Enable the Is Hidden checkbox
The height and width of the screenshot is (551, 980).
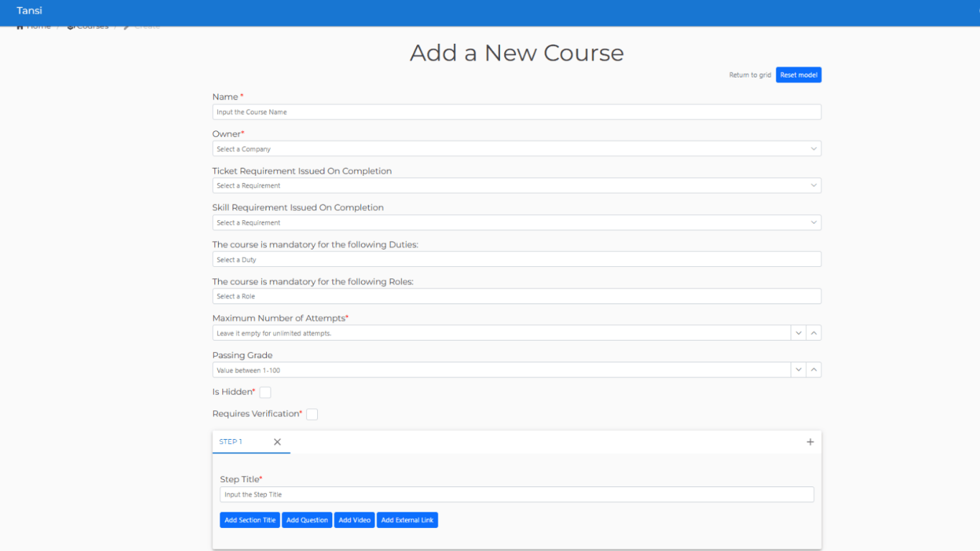click(265, 392)
